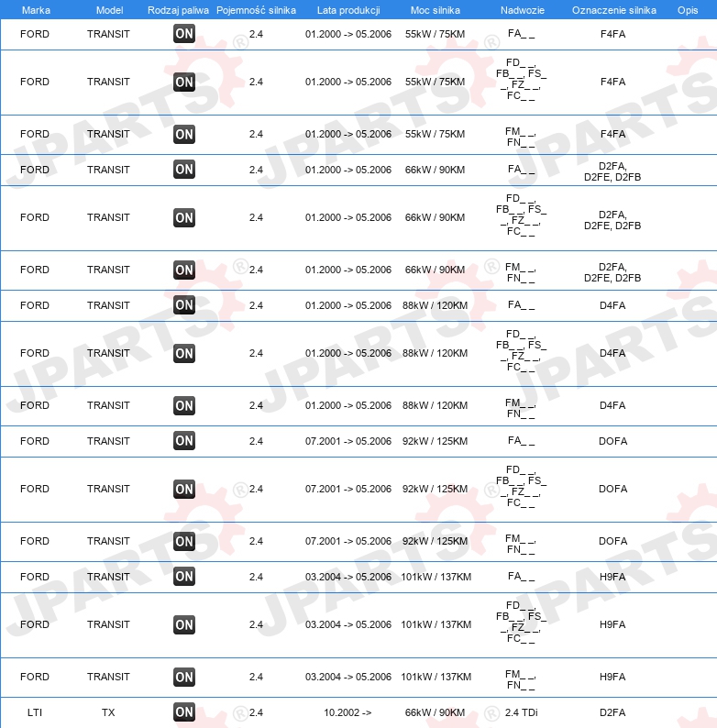This screenshot has width=717, height=728.
Task: Click '88kW / 120KM' in the FM__ row
Action: click(x=435, y=406)
